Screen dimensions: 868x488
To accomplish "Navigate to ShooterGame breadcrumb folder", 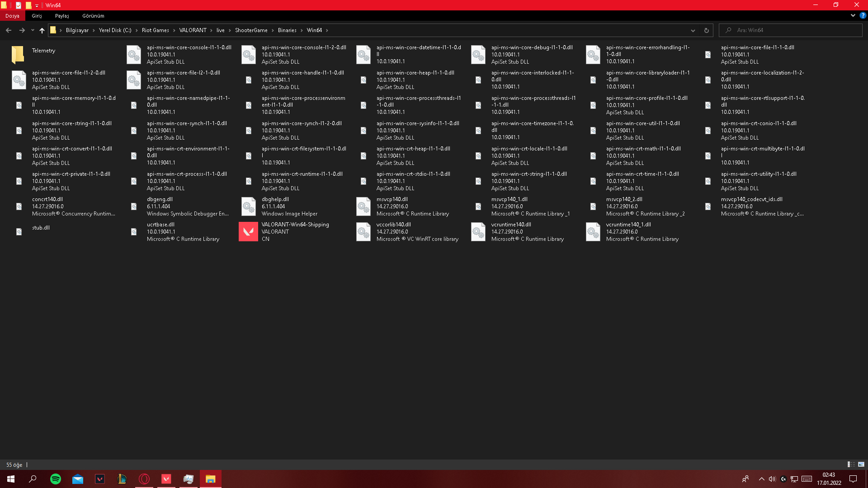I will 251,30.
